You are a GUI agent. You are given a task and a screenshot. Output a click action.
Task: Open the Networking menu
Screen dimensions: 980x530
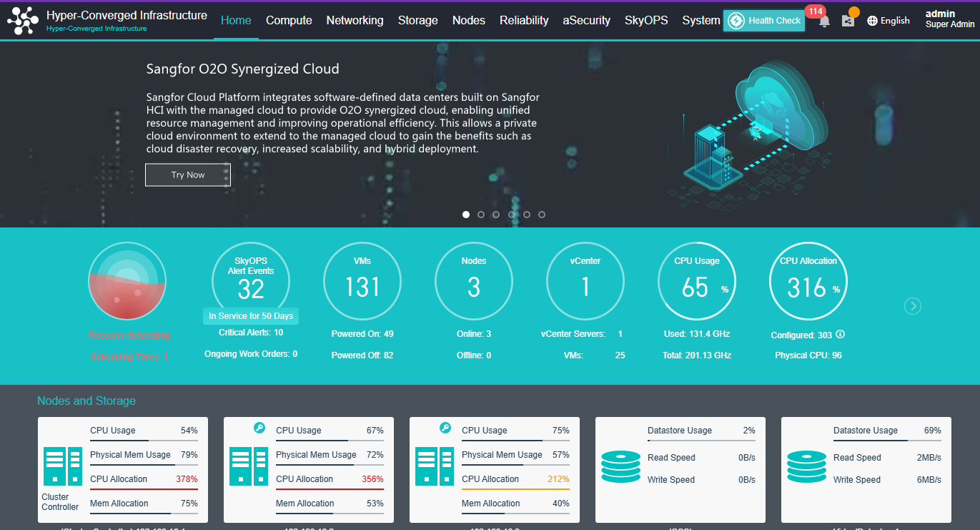[x=355, y=21]
